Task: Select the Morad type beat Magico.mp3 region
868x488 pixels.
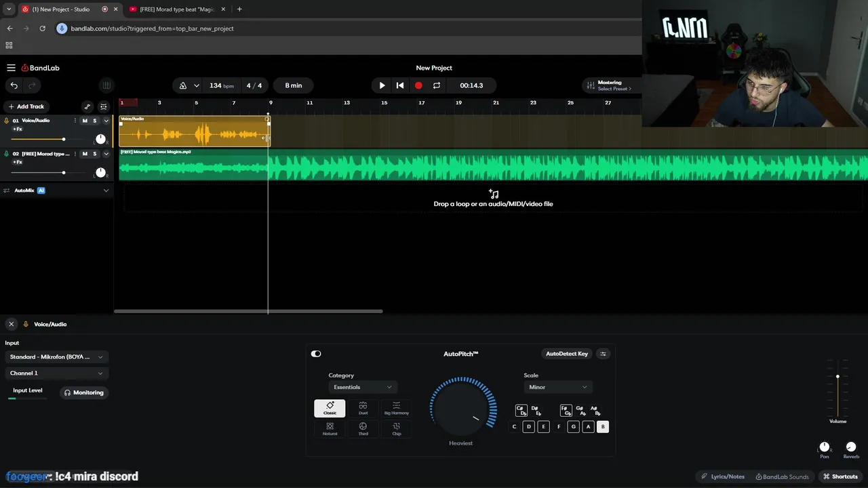Action: [x=493, y=164]
